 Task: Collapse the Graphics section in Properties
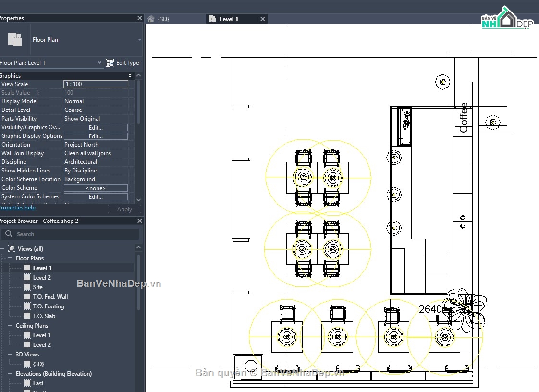(x=129, y=75)
